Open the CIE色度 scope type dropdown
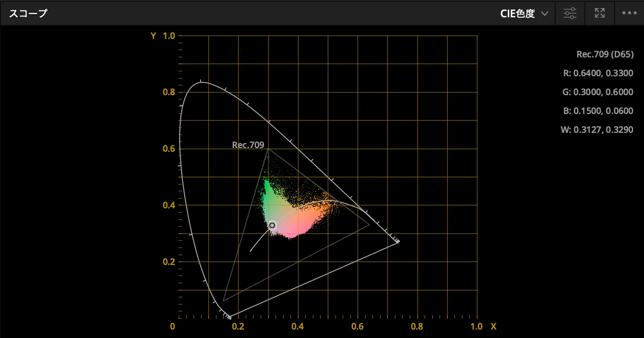Image resolution: width=644 pixels, height=338 pixels. click(518, 14)
